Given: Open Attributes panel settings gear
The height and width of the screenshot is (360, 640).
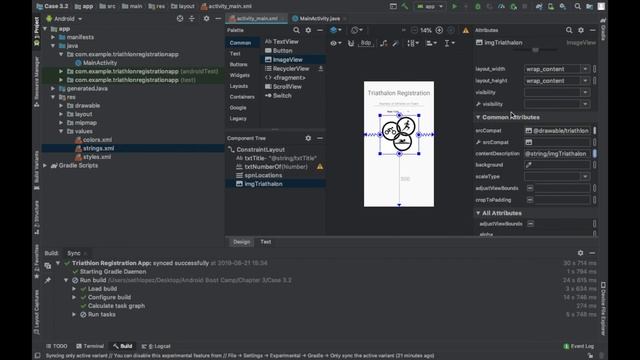Looking at the screenshot, I should (581, 30).
